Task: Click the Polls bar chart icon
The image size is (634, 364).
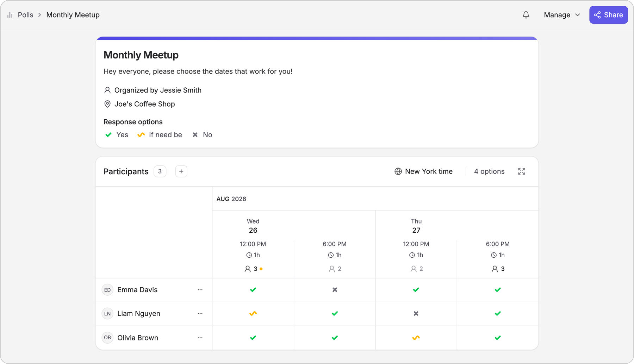Action: 10,15
